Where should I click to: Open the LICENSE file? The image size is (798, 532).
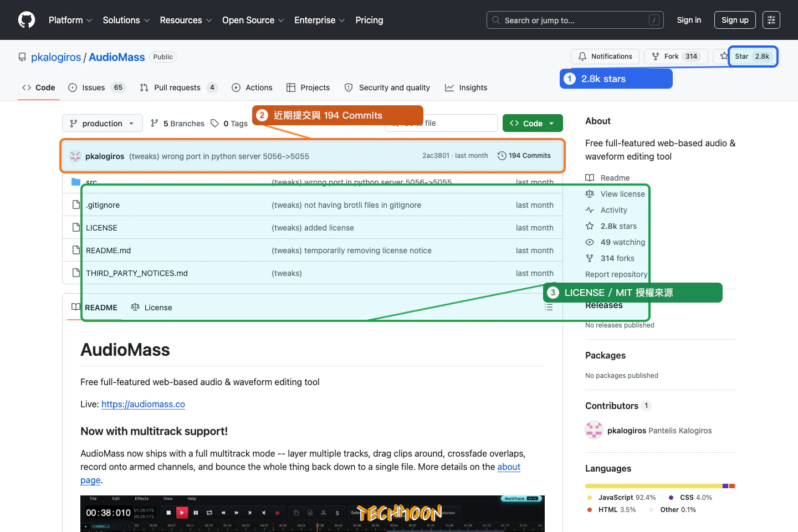(101, 228)
